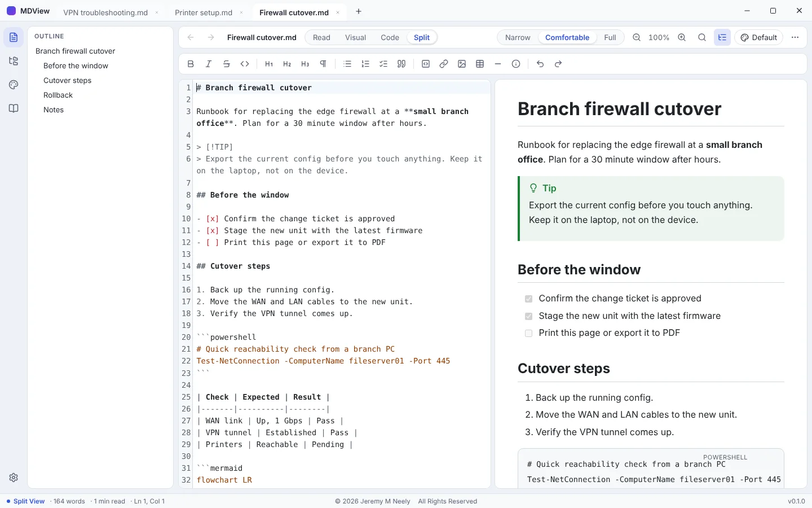The height and width of the screenshot is (508, 812).
Task: Switch to the Printer setup.md tab
Action: (204, 12)
